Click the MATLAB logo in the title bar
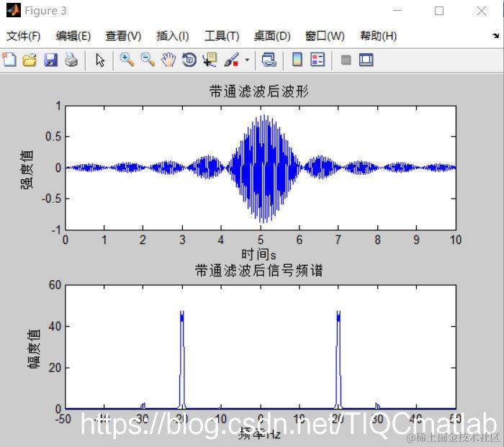Screen dimensions: 504x447 click(14, 10)
